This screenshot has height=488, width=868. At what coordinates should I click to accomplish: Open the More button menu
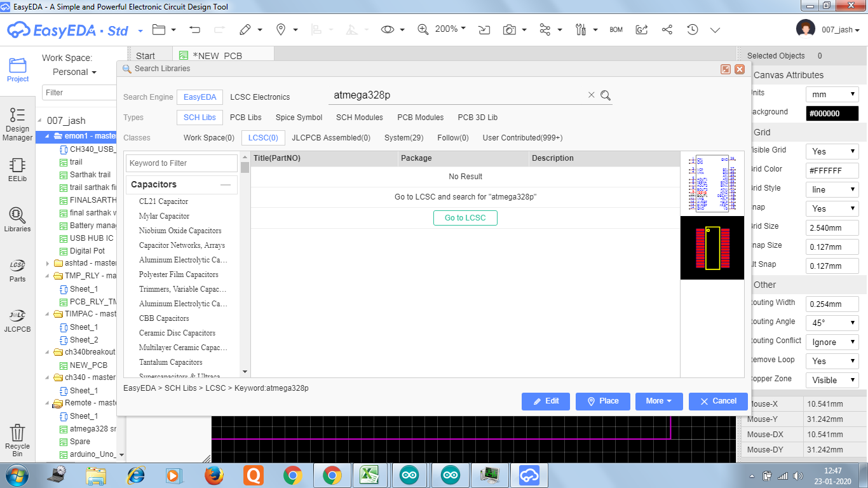tap(659, 401)
